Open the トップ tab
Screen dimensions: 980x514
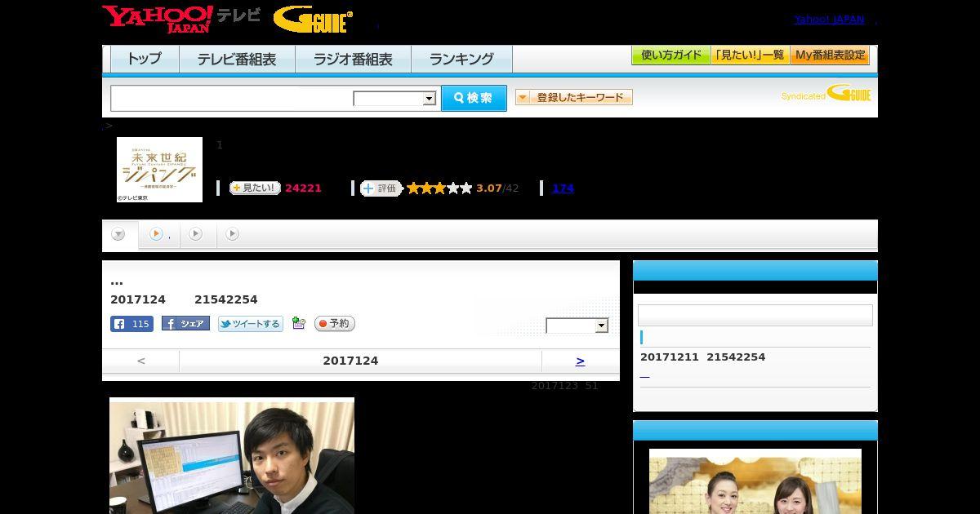(x=145, y=59)
